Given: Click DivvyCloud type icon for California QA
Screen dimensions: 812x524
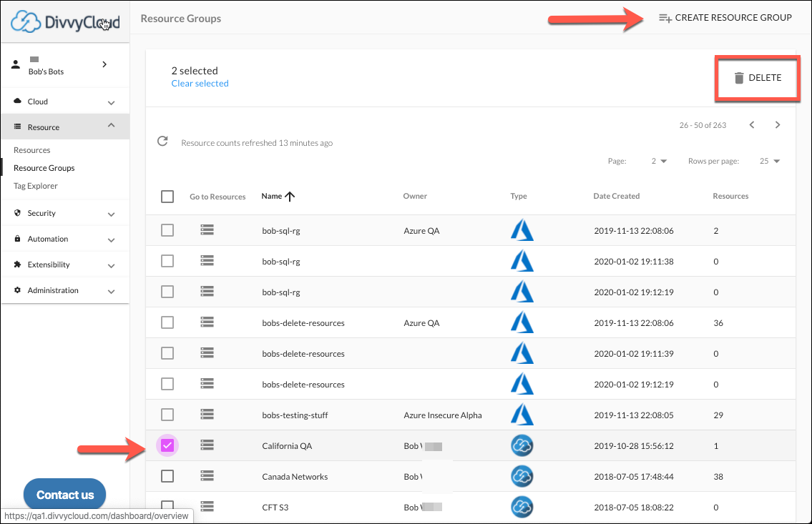Looking at the screenshot, I should (522, 445).
